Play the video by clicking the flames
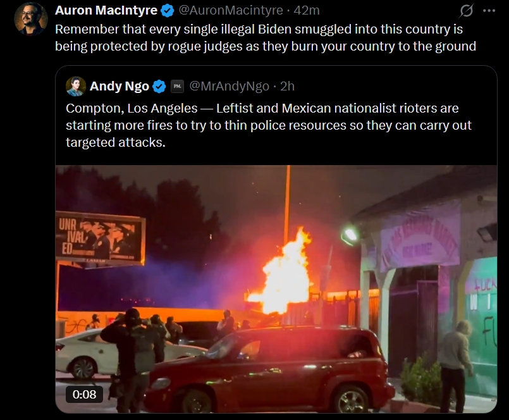Viewport: 509px width, 420px height. [x=281, y=271]
